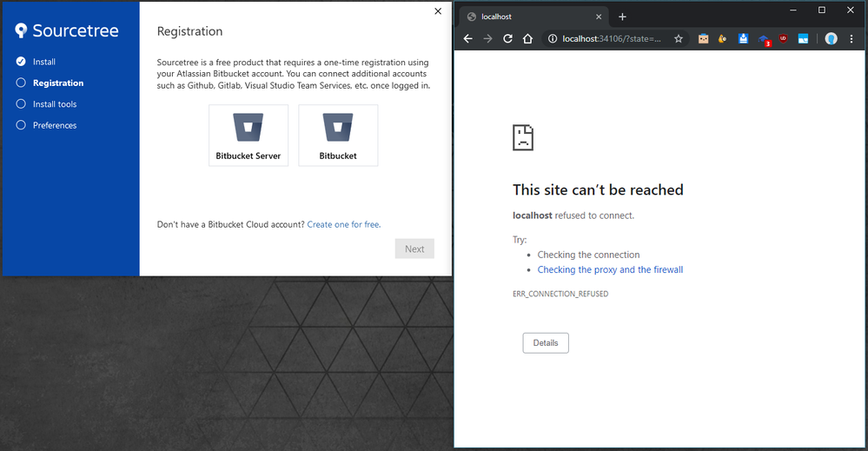868x451 pixels.
Task: Open the uBlock Origin extension
Action: tap(784, 39)
